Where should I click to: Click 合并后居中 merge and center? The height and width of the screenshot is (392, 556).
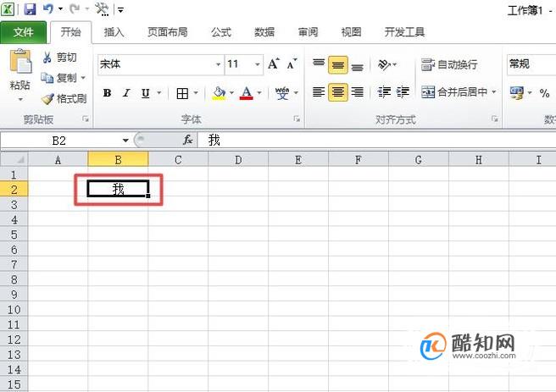tap(454, 92)
